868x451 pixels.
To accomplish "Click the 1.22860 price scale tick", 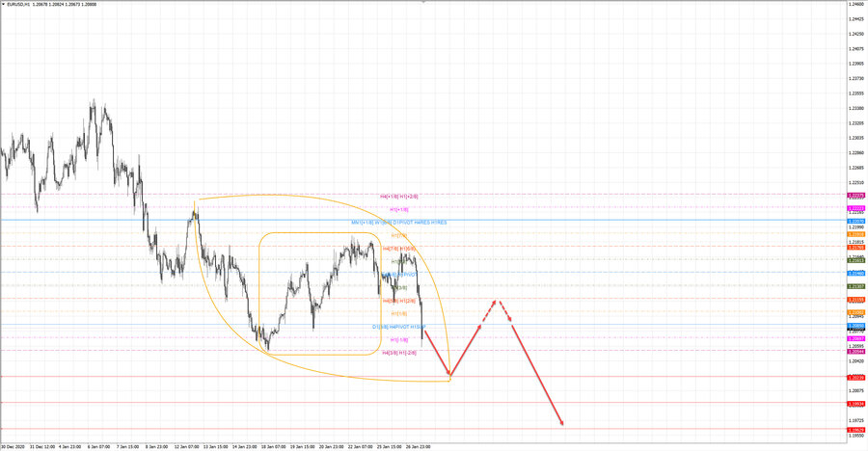I will click(856, 152).
